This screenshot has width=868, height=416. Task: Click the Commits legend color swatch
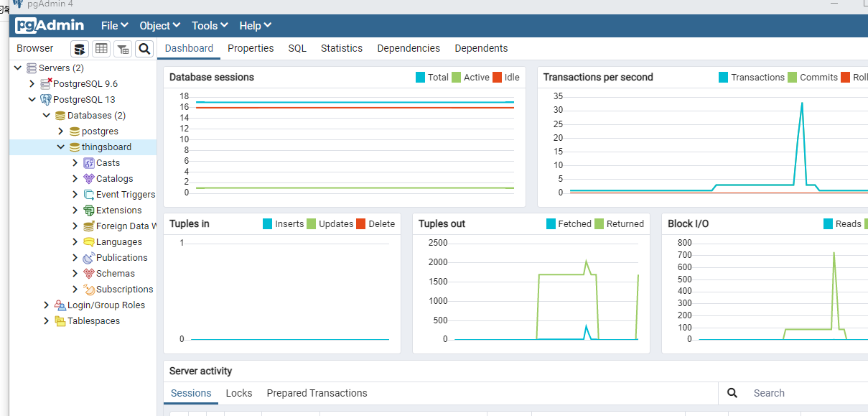(x=793, y=77)
